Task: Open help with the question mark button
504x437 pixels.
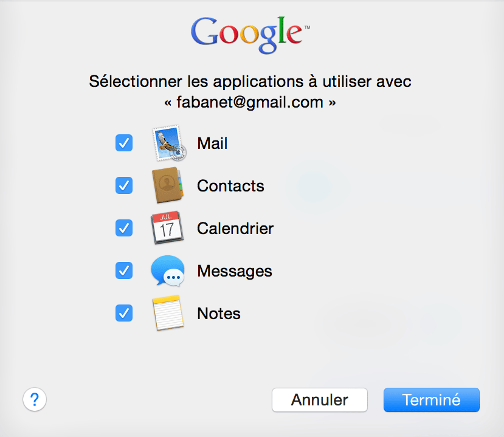Action: click(x=35, y=399)
